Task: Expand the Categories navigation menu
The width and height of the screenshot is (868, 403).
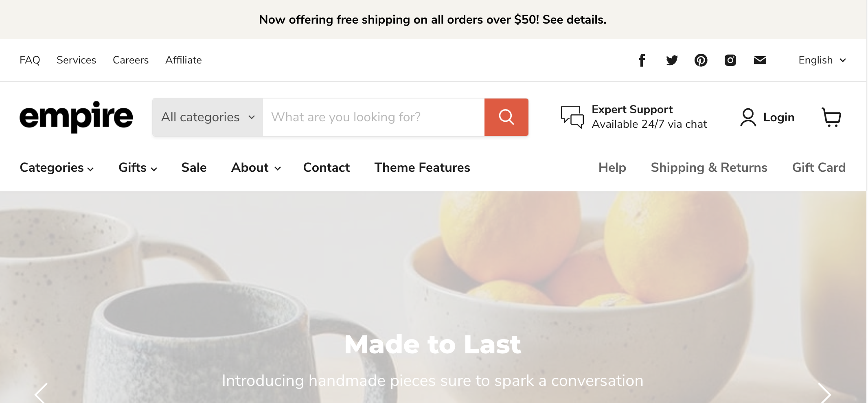Action: (x=57, y=168)
